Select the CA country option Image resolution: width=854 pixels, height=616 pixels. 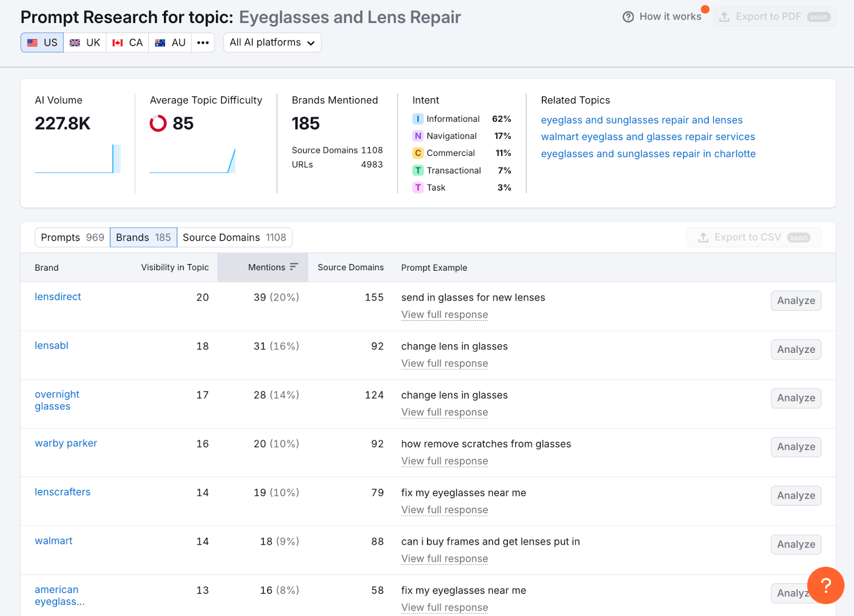coord(127,42)
